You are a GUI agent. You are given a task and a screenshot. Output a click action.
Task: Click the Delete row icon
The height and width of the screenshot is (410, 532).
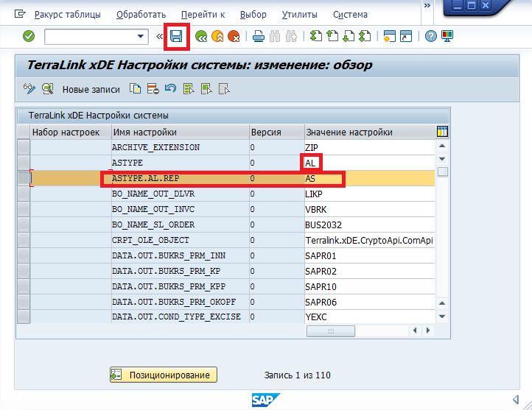tap(153, 89)
